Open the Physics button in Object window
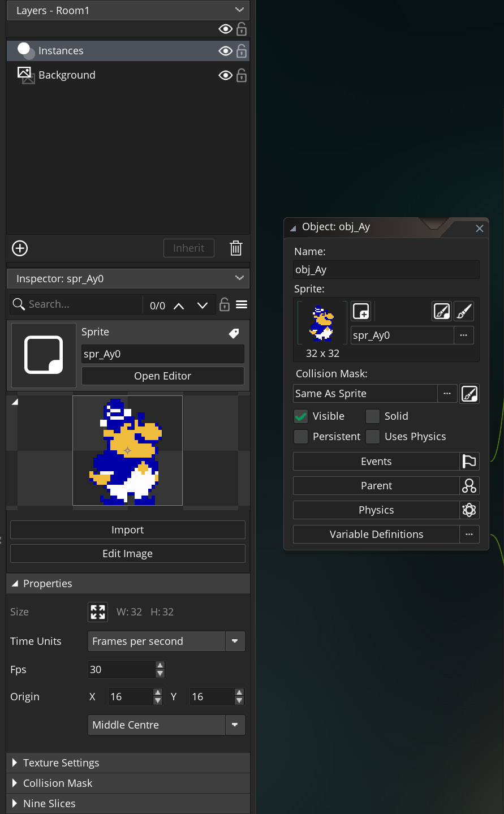Image resolution: width=504 pixels, height=814 pixels. (x=376, y=510)
